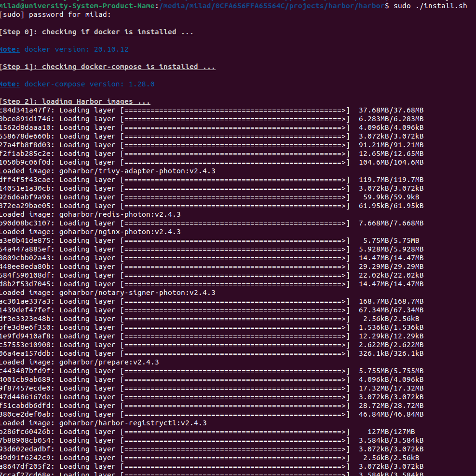Click layer ID b286fc60426b
The width and height of the screenshot is (476, 476).
(26, 432)
